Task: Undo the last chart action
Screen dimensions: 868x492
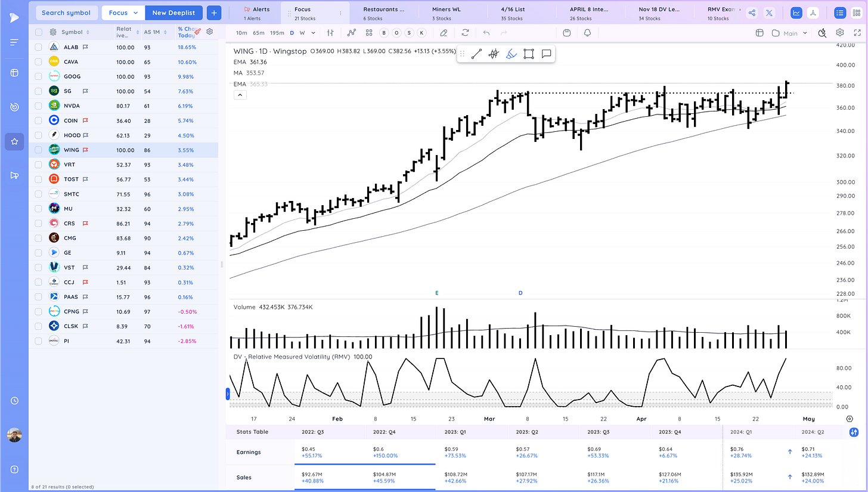Action: 486,33
